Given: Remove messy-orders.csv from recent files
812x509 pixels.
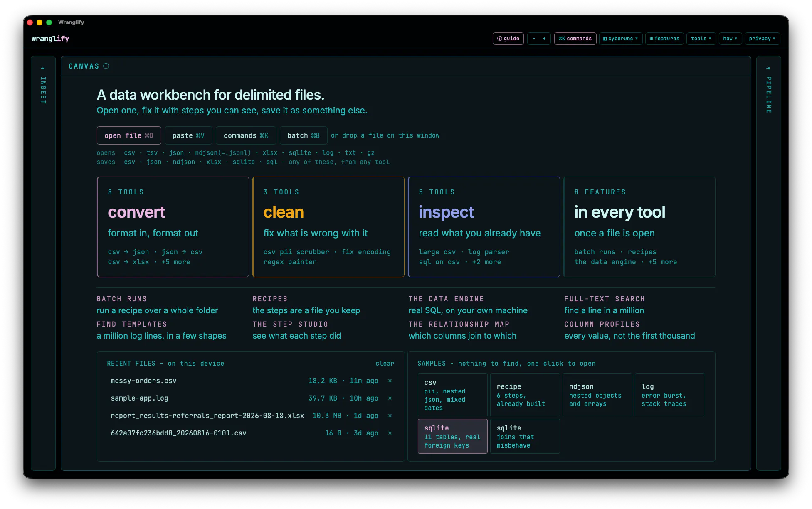Looking at the screenshot, I should click(x=390, y=381).
